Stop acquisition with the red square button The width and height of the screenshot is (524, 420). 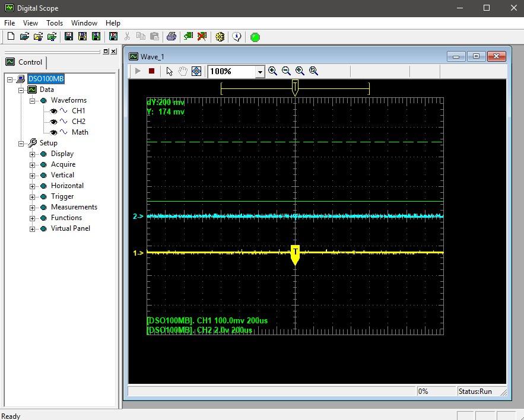click(152, 72)
